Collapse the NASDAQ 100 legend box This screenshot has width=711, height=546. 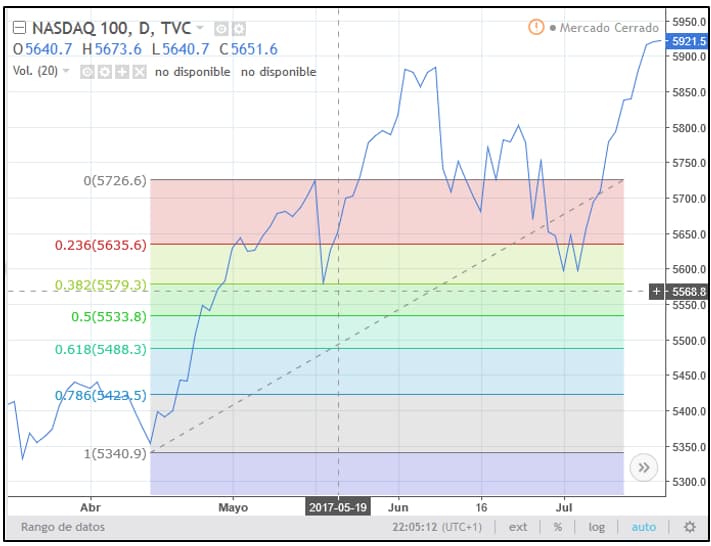coord(19,29)
